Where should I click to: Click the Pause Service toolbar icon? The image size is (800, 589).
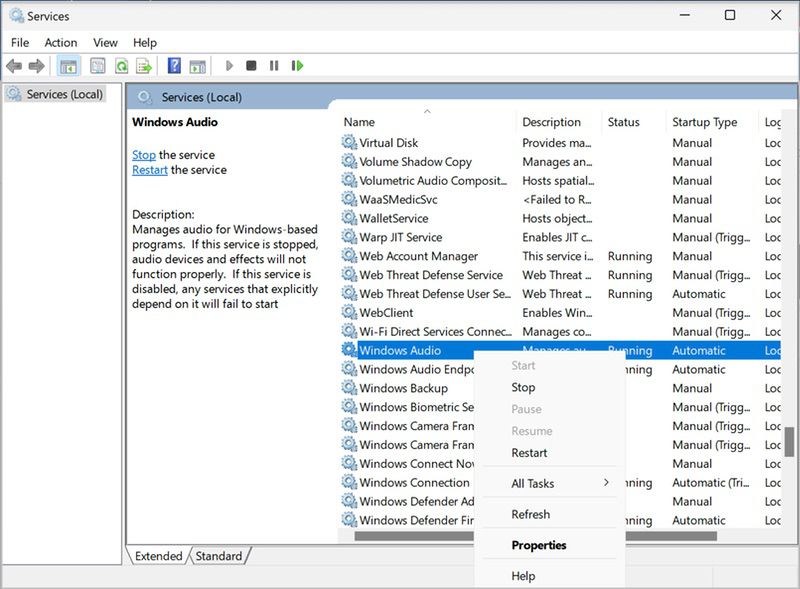[x=274, y=65]
